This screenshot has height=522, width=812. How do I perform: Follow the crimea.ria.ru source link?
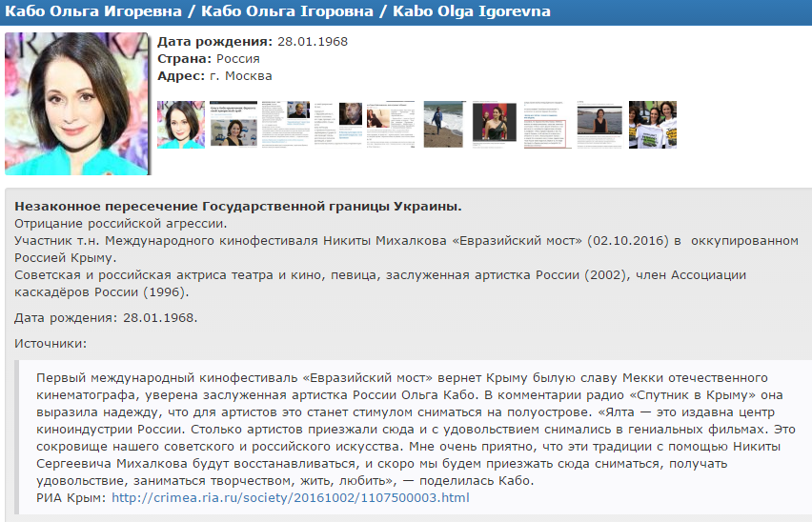(x=291, y=497)
